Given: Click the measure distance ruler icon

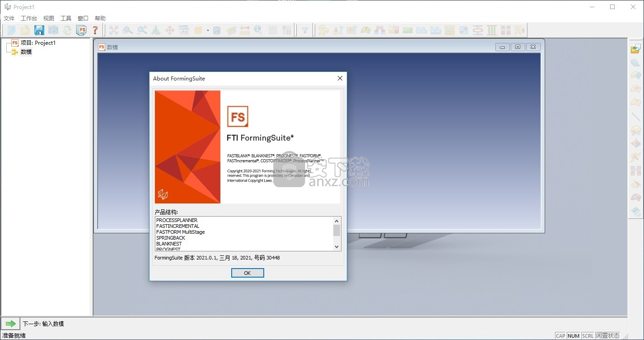Looking at the screenshot, I should pos(245,30).
